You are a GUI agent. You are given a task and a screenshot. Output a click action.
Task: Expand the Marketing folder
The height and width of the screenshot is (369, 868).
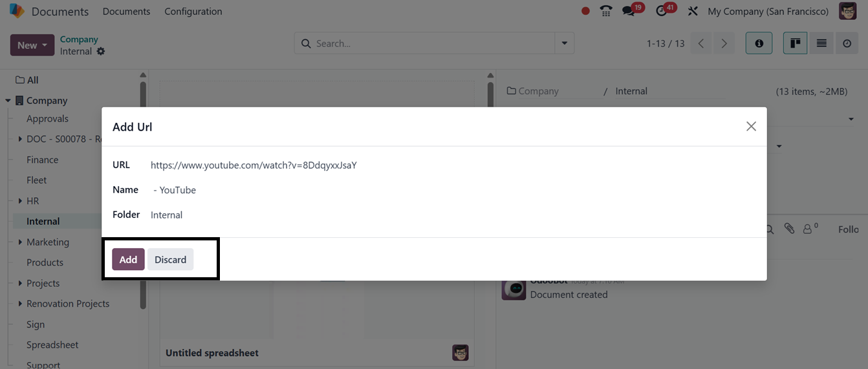[20, 242]
